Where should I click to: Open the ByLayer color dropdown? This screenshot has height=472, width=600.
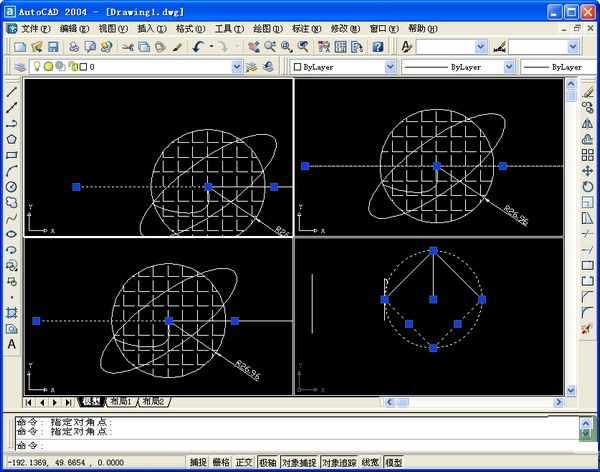point(388,66)
